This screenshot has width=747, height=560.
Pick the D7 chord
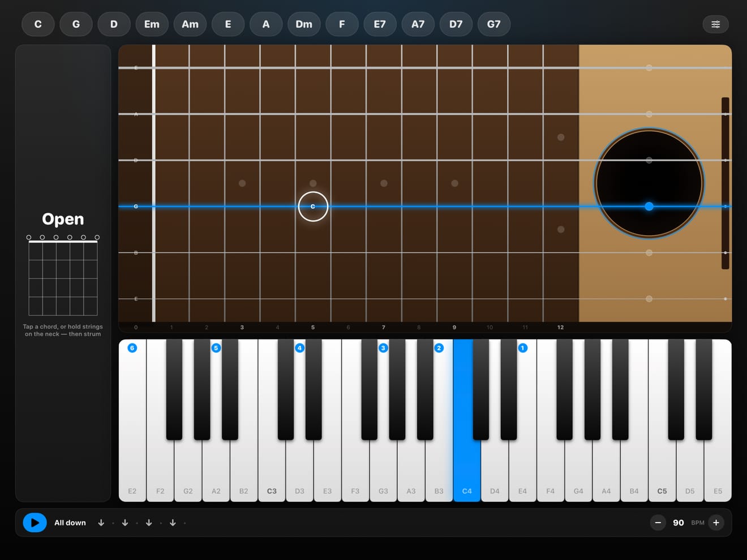tap(456, 24)
